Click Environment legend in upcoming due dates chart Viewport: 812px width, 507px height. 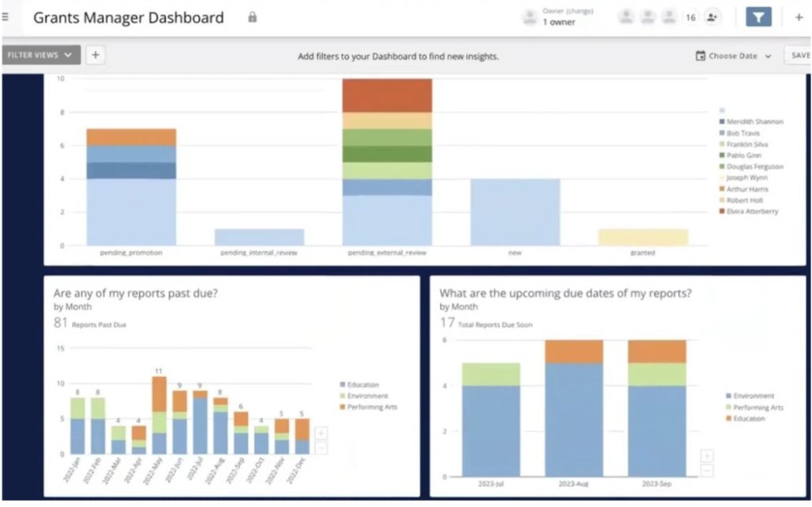(750, 395)
